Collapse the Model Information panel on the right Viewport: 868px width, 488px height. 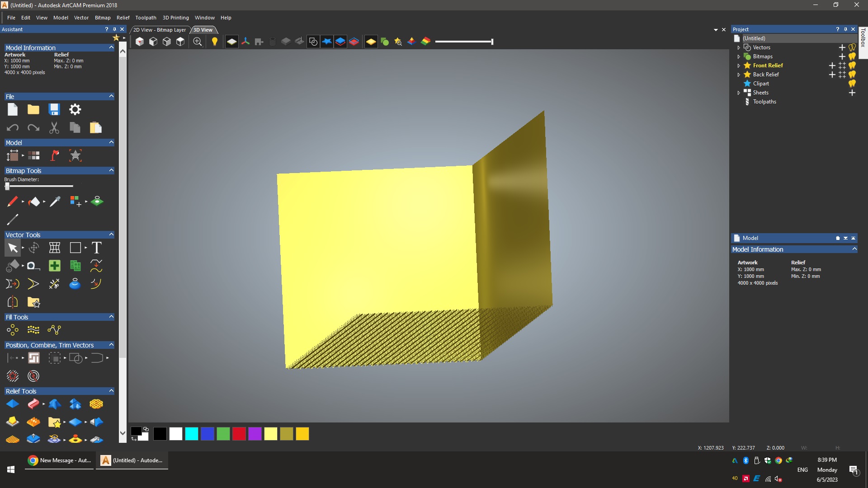coord(854,249)
